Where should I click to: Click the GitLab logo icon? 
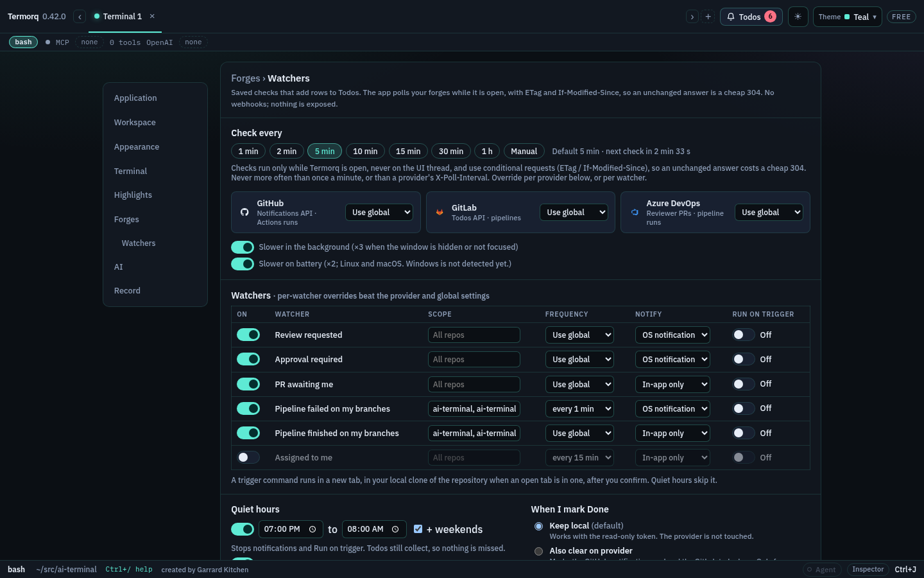pos(440,212)
